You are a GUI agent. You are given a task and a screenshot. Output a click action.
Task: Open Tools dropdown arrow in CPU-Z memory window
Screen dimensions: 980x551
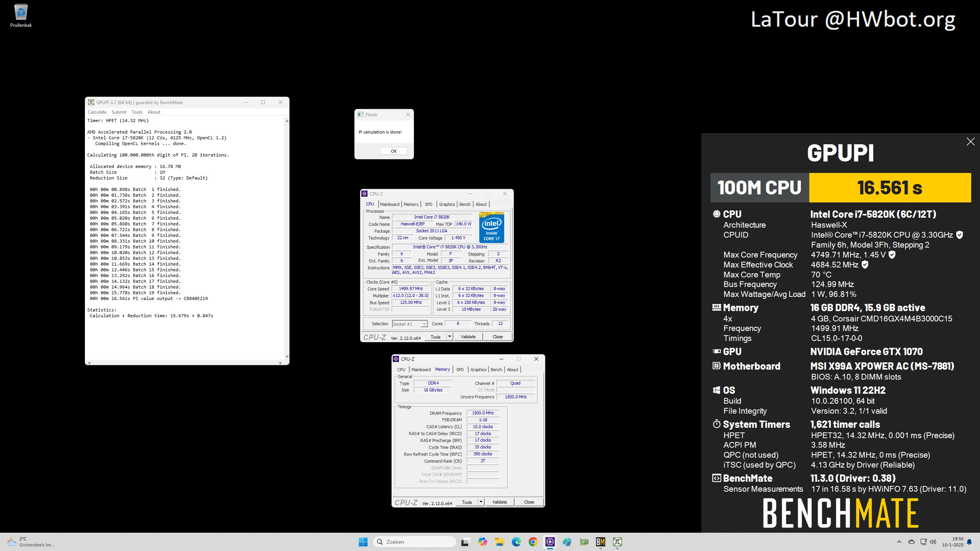481,502
